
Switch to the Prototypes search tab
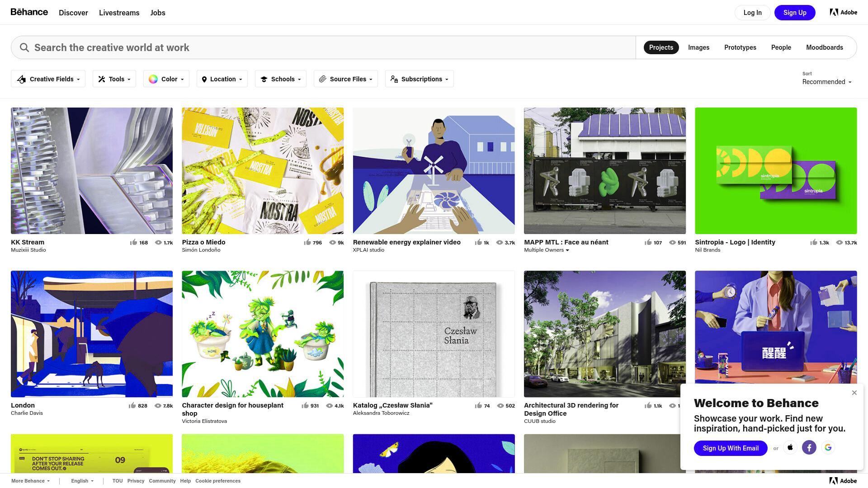[x=740, y=47]
